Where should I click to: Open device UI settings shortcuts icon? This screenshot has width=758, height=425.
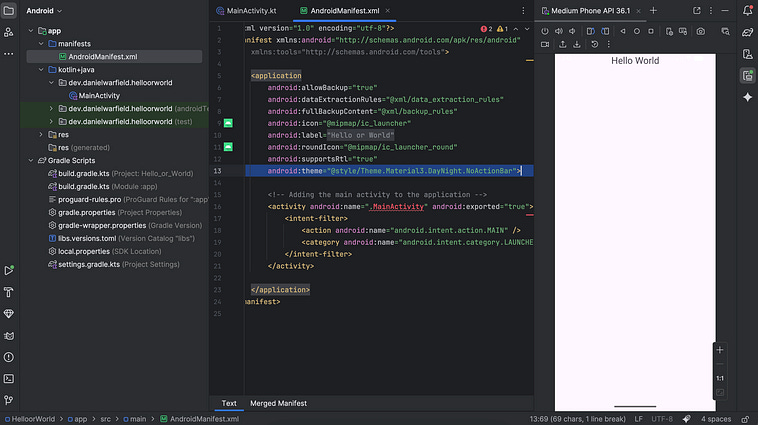click(x=669, y=31)
